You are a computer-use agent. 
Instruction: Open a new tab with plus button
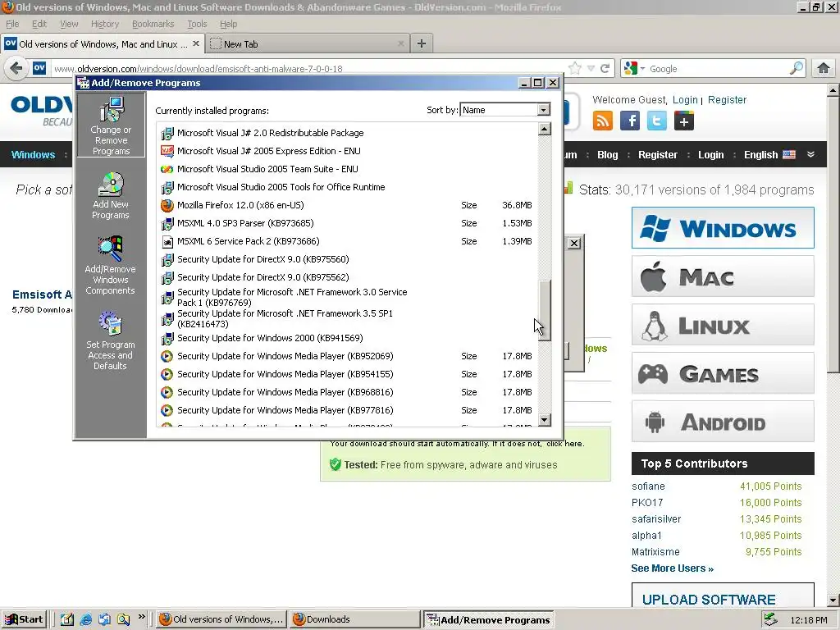pos(422,43)
